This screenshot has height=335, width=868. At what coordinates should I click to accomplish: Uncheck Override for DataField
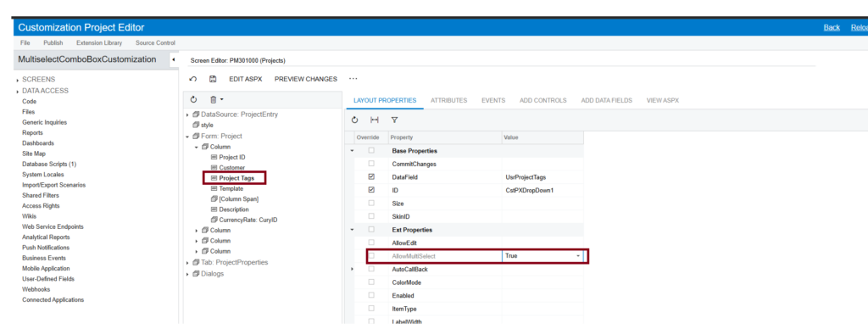[371, 176]
